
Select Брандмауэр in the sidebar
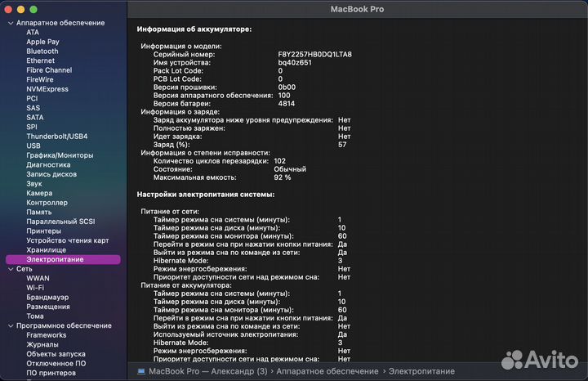coord(47,297)
